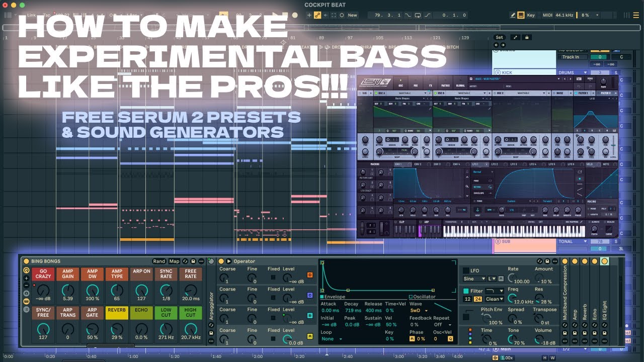Click the hot-swap icon under Reverb device
Image resolution: width=644 pixels, height=362 pixels.
pos(585,326)
